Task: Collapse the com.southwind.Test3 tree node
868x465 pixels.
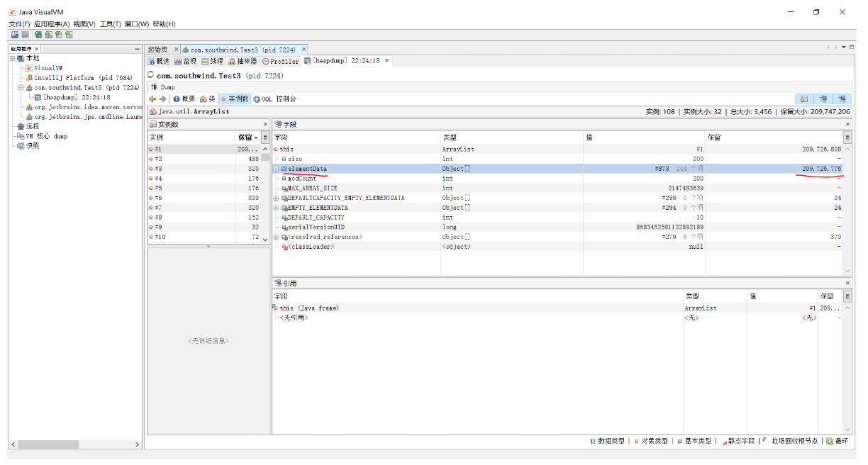Action: (21, 88)
